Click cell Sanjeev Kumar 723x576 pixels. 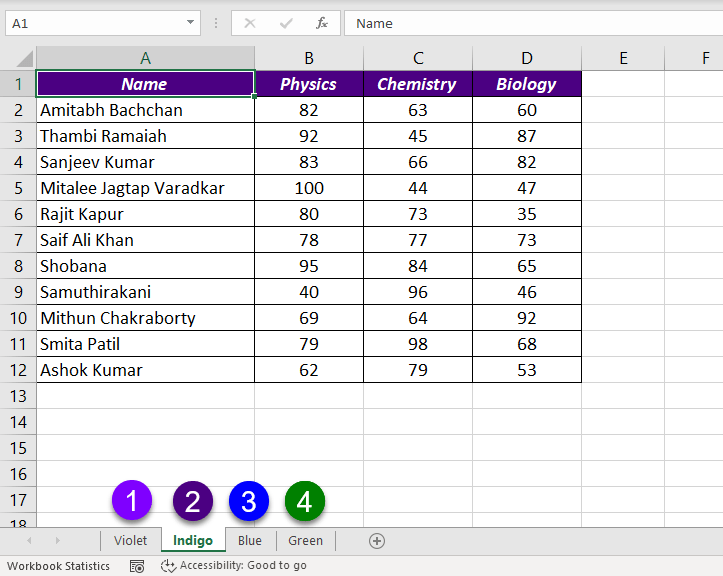point(145,162)
